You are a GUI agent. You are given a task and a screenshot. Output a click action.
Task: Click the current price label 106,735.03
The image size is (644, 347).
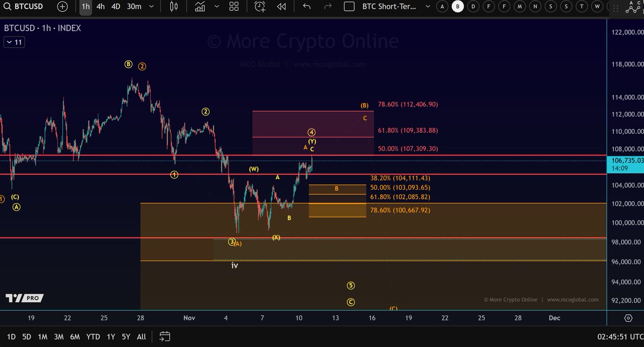click(626, 160)
